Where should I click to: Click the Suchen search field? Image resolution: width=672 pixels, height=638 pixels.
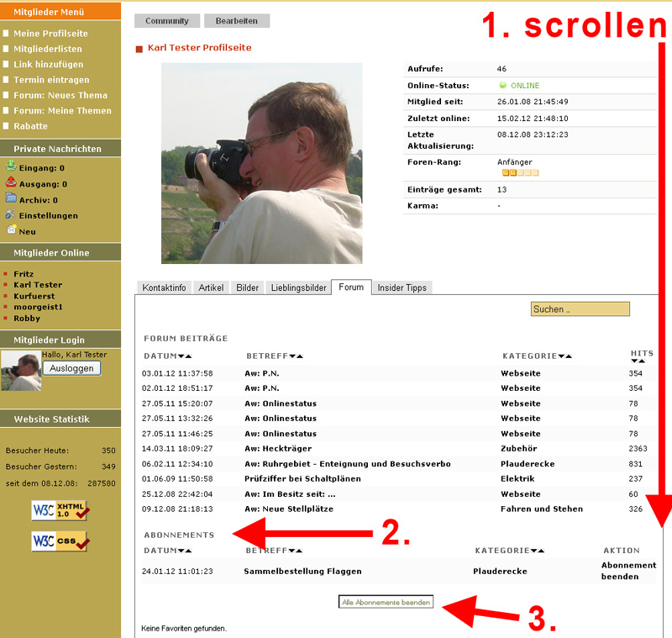(580, 309)
